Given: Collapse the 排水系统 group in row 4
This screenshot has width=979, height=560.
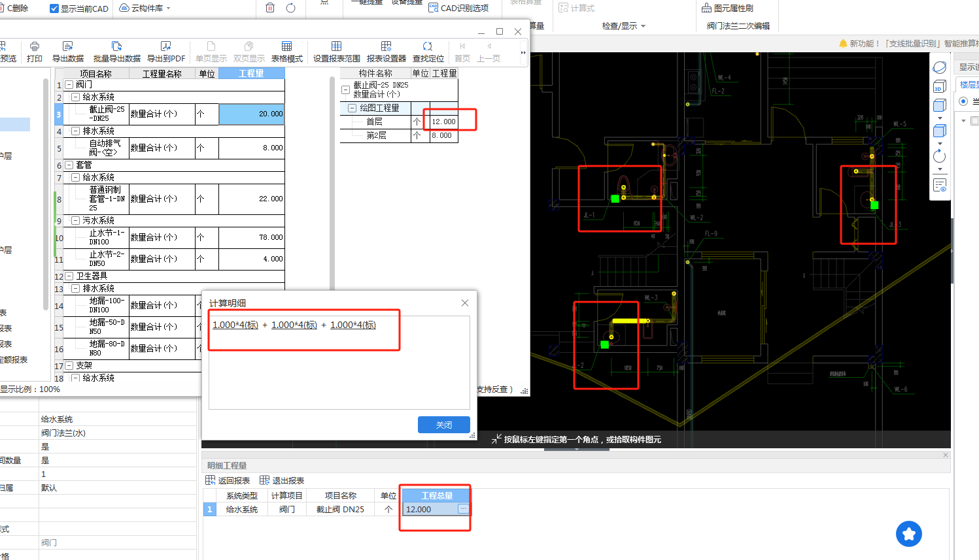Looking at the screenshot, I should (75, 131).
